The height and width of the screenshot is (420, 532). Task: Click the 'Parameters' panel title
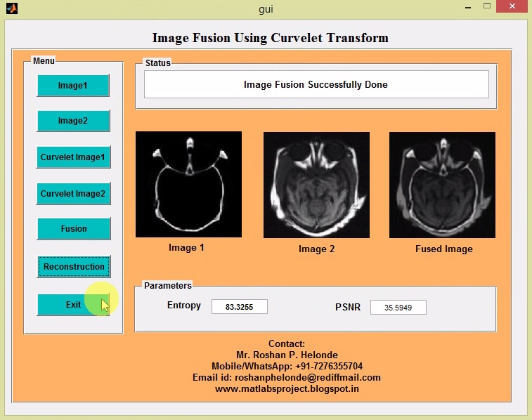[x=168, y=286]
